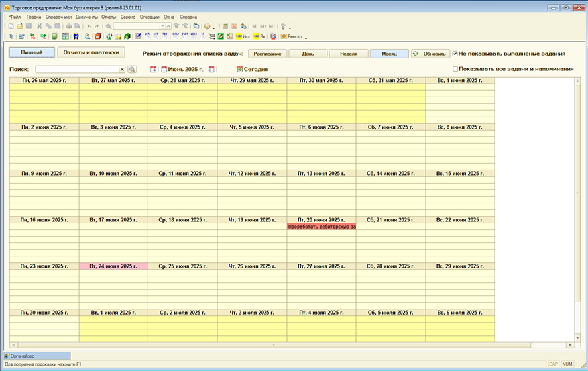
Task: Jump to today with Сегодня button
Action: pyautogui.click(x=252, y=69)
